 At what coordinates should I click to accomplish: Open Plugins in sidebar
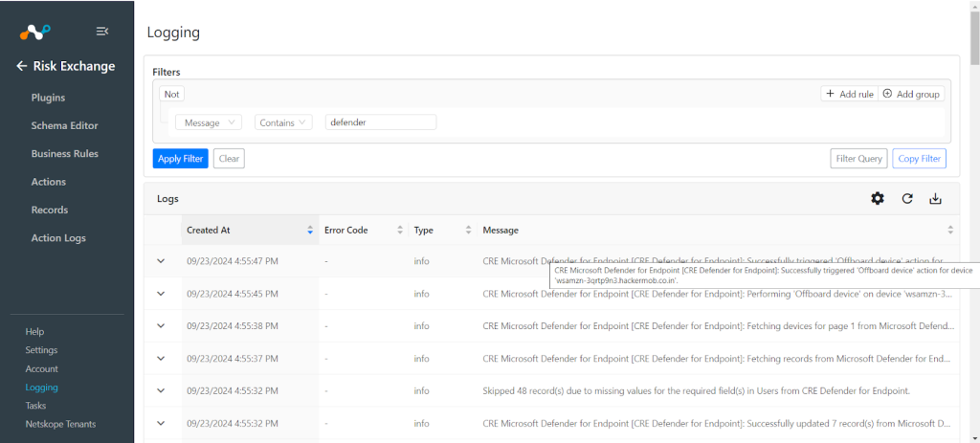pos(48,98)
